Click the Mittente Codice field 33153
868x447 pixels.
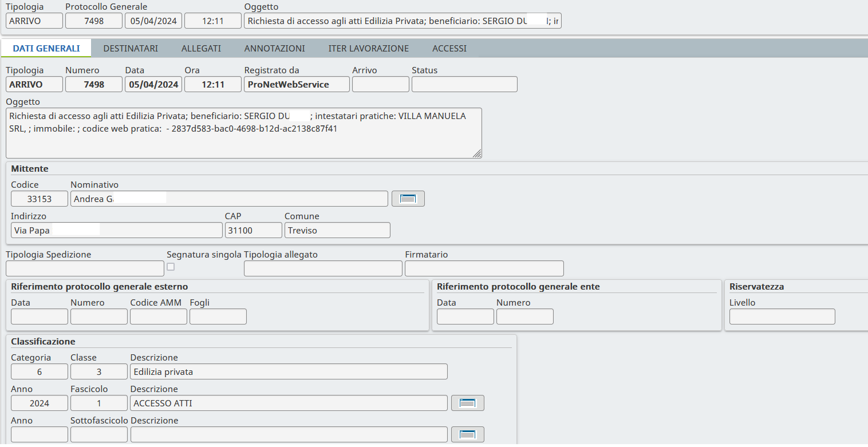click(40, 199)
